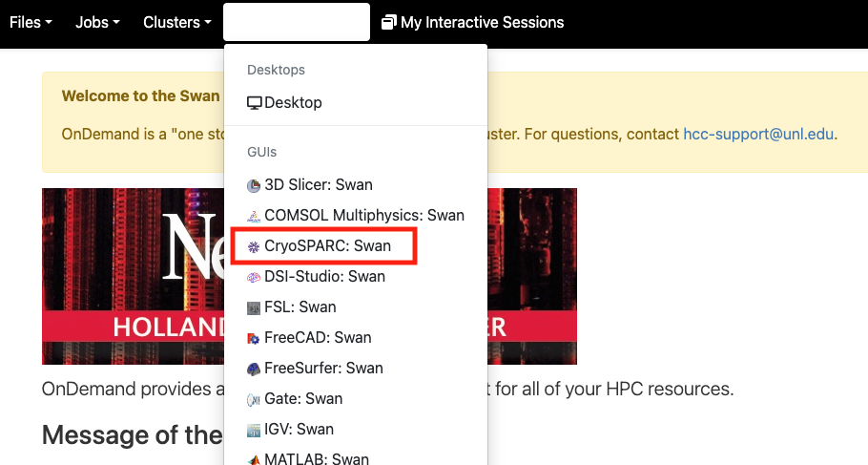
Task: Open the Files dropdown menu
Action: coord(31,22)
